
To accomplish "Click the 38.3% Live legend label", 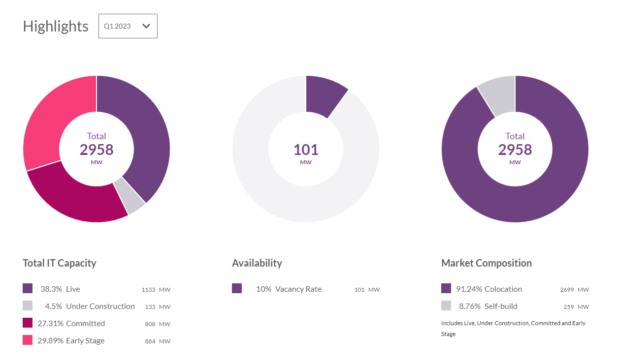I will click(60, 289).
